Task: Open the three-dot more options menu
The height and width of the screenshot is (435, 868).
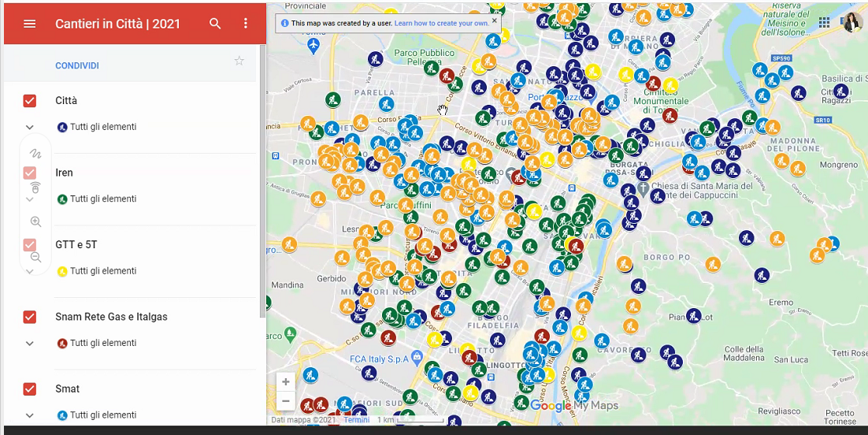Action: click(246, 24)
